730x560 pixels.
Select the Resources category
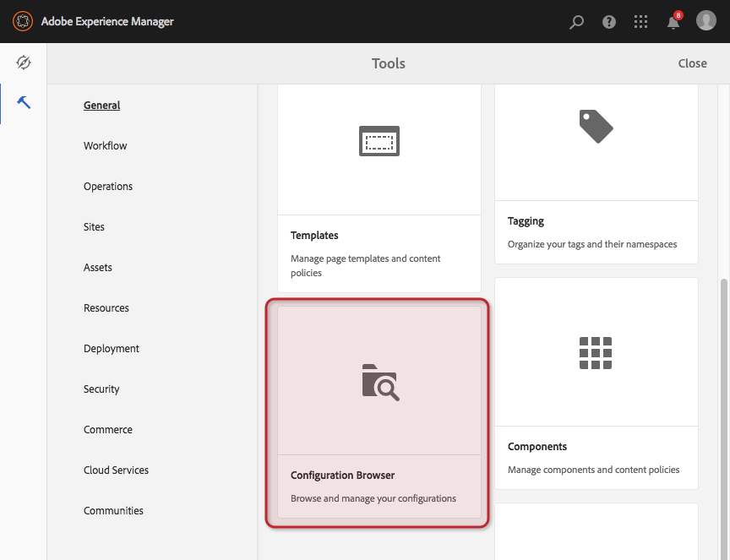(x=106, y=307)
